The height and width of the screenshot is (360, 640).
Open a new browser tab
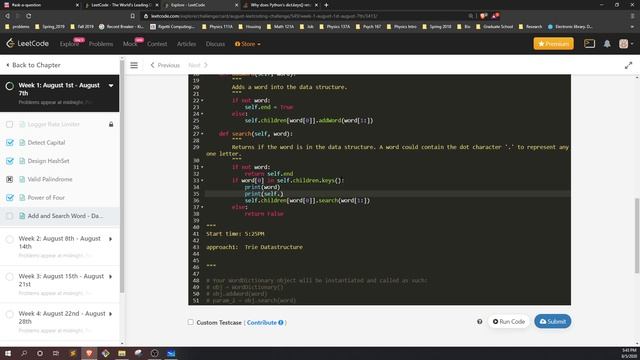pyautogui.click(x=326, y=5)
